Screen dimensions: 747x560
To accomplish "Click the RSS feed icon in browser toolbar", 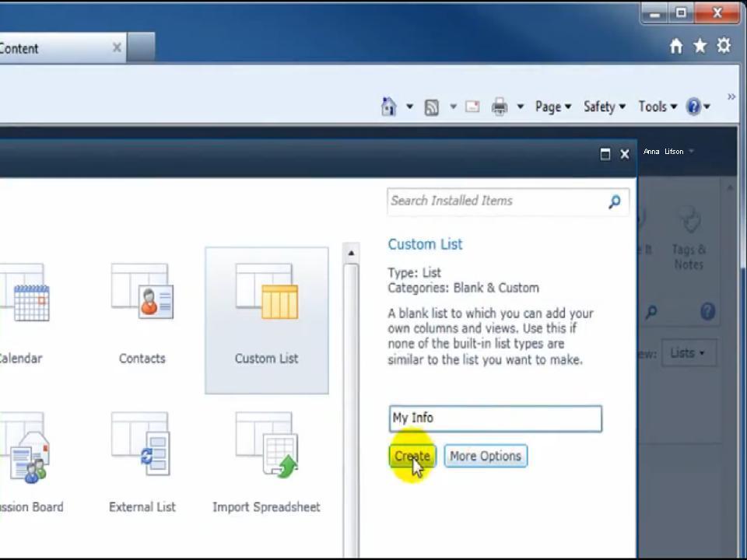I will [432, 107].
